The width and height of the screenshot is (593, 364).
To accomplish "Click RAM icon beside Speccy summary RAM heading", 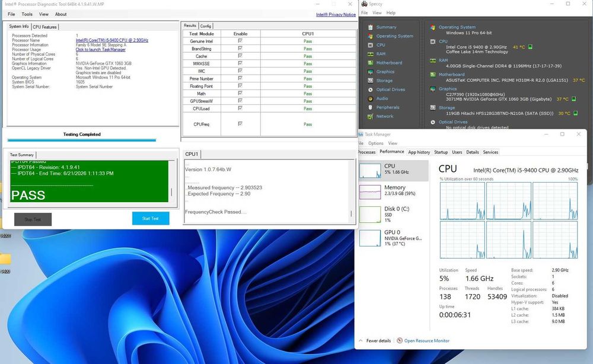I will coord(433,60).
